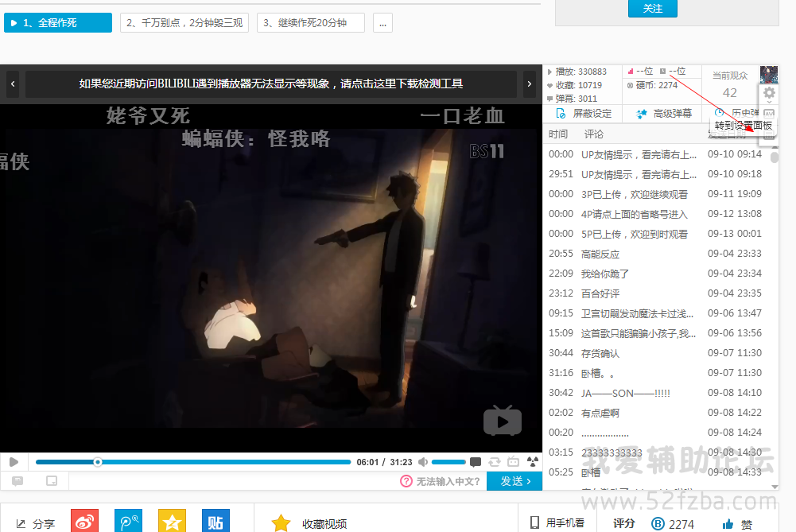The width and height of the screenshot is (796, 532).
Task: Like the video with thumbs up 赞
Action: pos(737,524)
